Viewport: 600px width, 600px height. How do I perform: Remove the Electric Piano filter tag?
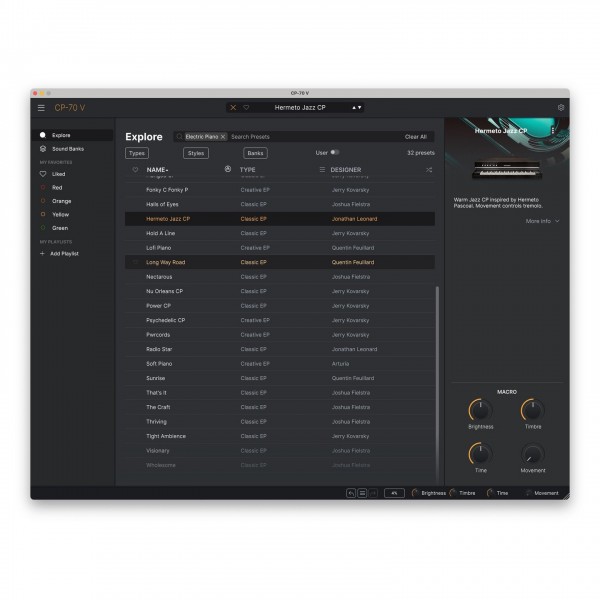[223, 136]
